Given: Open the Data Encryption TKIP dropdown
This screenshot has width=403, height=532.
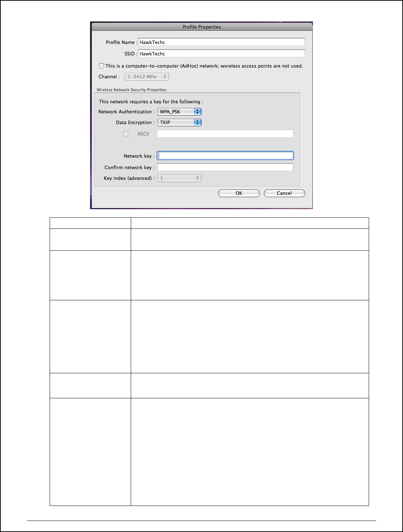Looking at the screenshot, I should pyautogui.click(x=179, y=122).
